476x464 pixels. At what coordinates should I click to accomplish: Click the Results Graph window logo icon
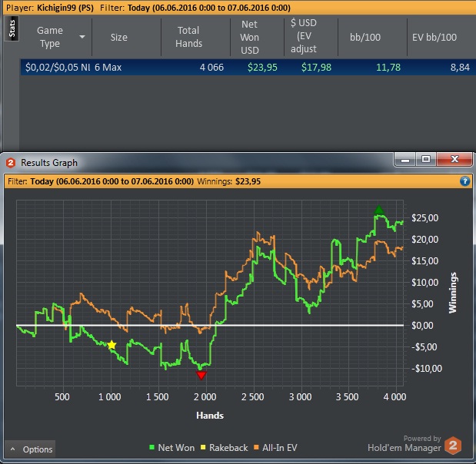coord(11,163)
